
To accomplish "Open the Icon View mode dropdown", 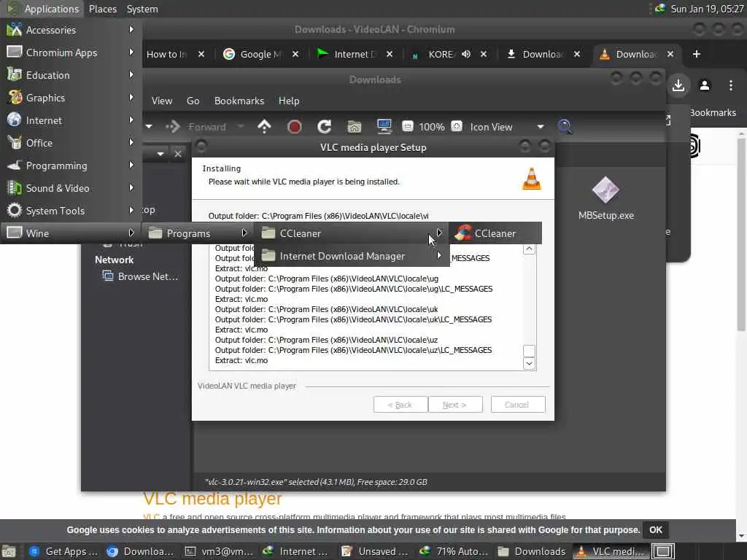I will pos(507,127).
